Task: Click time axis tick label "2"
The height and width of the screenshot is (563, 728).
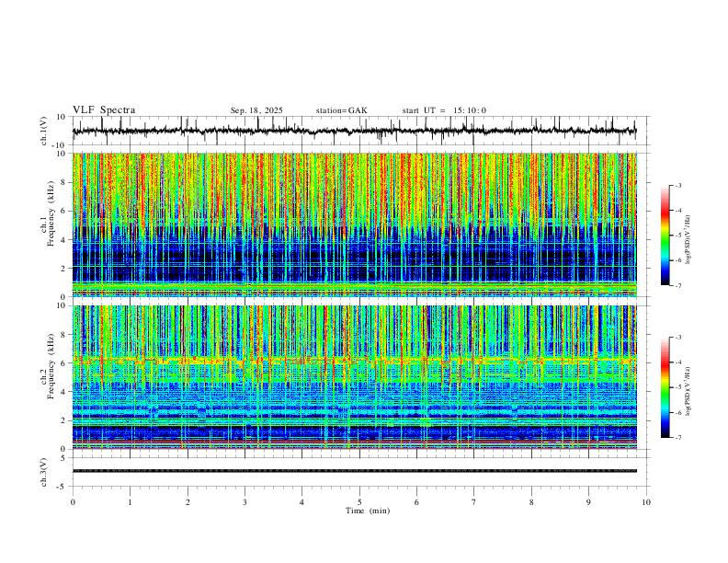Action: pyautogui.click(x=188, y=502)
